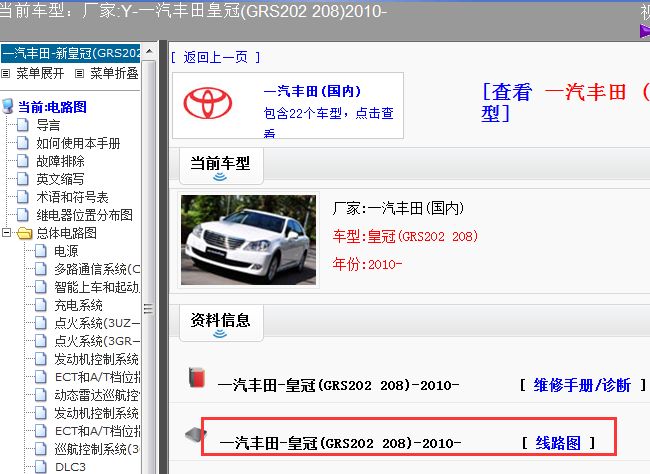Open 故障排除 tree item
Viewport: 650px width, 474px height.
[x=60, y=161]
